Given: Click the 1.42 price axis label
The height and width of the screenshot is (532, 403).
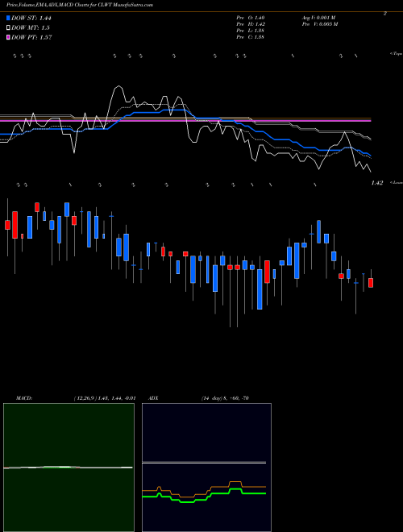Looking at the screenshot, I should point(377,182).
